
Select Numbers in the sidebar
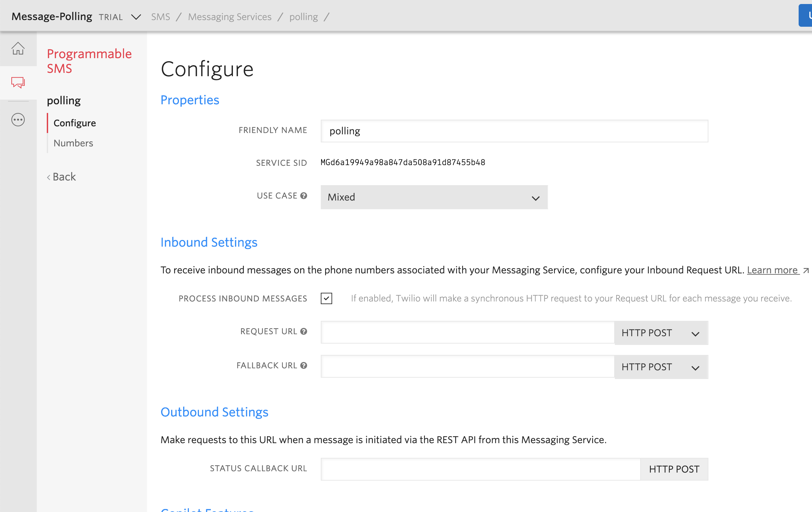(x=73, y=143)
